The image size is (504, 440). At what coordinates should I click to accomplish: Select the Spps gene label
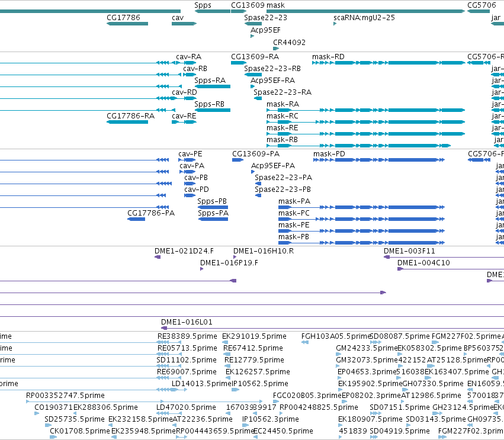(x=203, y=5)
